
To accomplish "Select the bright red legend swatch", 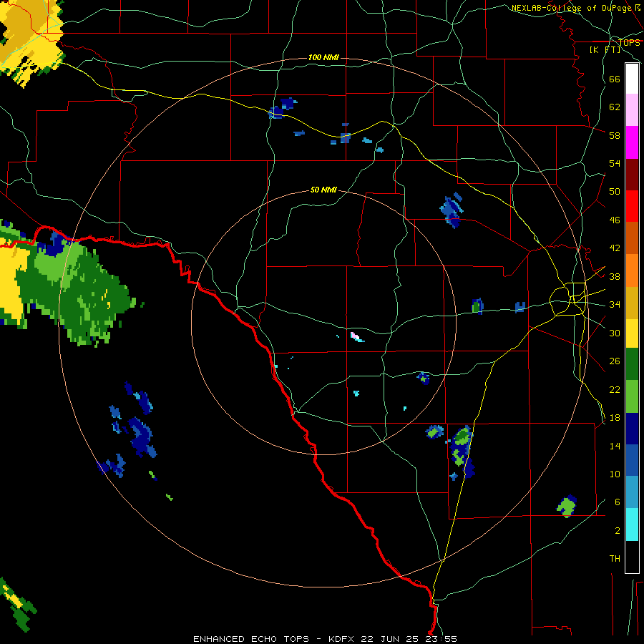I will [632, 206].
